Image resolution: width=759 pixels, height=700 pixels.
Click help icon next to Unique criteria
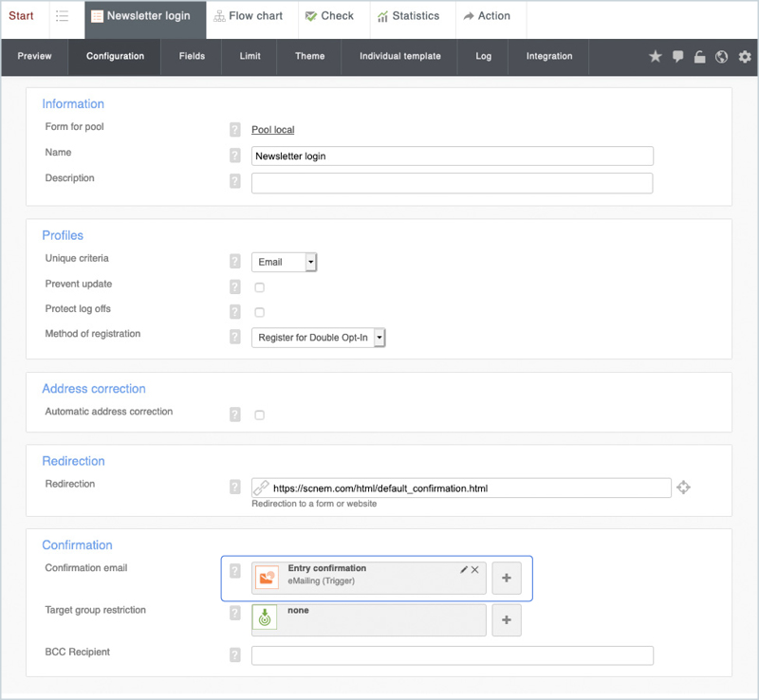[x=235, y=261]
